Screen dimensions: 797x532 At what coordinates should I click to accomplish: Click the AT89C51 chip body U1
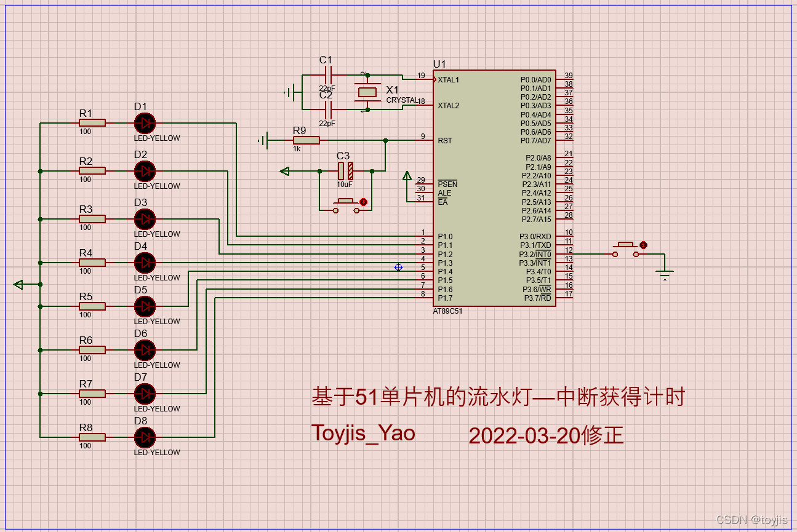494,188
